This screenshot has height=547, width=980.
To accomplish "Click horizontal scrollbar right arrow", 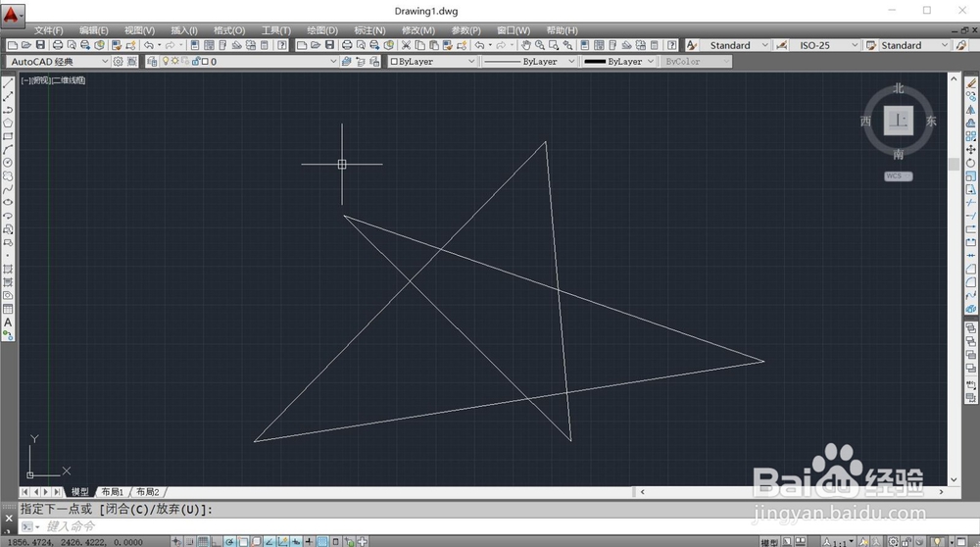I will click(x=941, y=492).
